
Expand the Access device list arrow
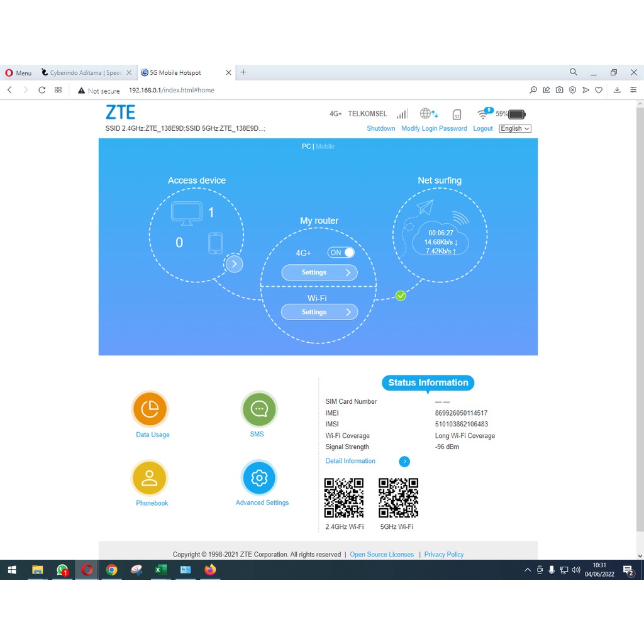point(234,264)
